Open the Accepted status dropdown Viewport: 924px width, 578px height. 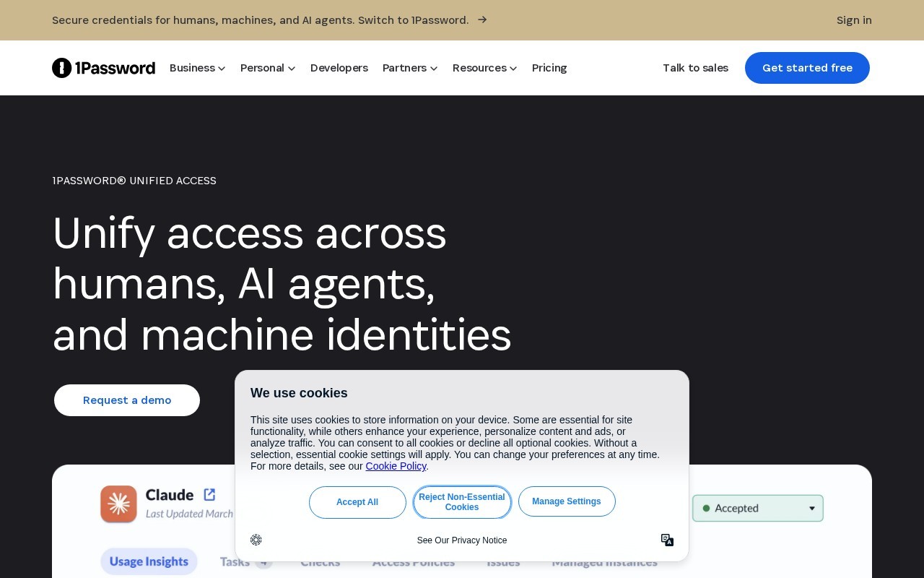pyautogui.click(x=757, y=508)
